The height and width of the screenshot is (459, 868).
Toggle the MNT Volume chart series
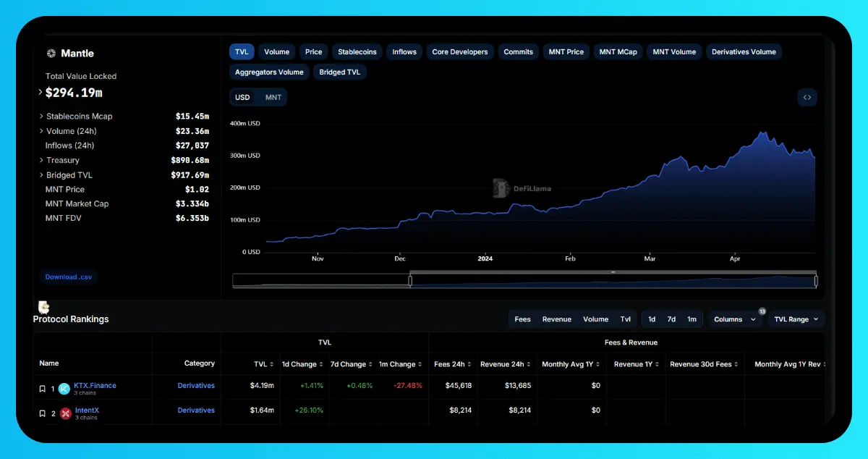coord(674,52)
